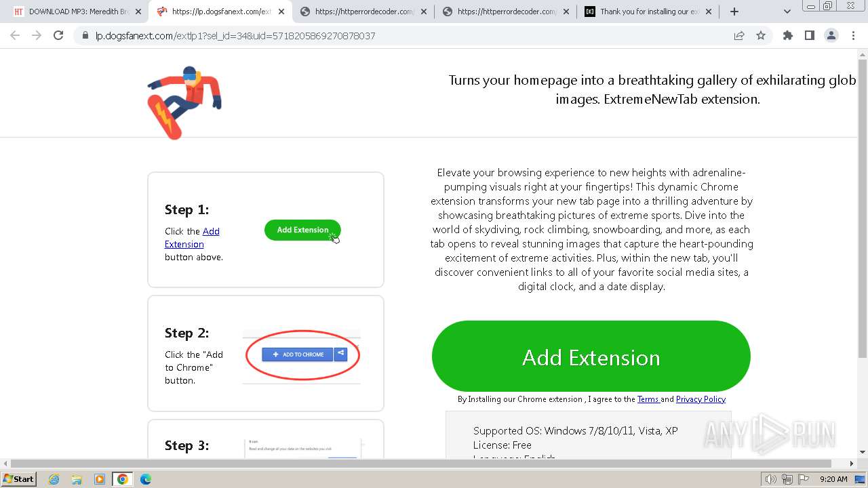Image resolution: width=868 pixels, height=488 pixels.
Task: Select the 'Step 3:' heading text
Action: 186,445
